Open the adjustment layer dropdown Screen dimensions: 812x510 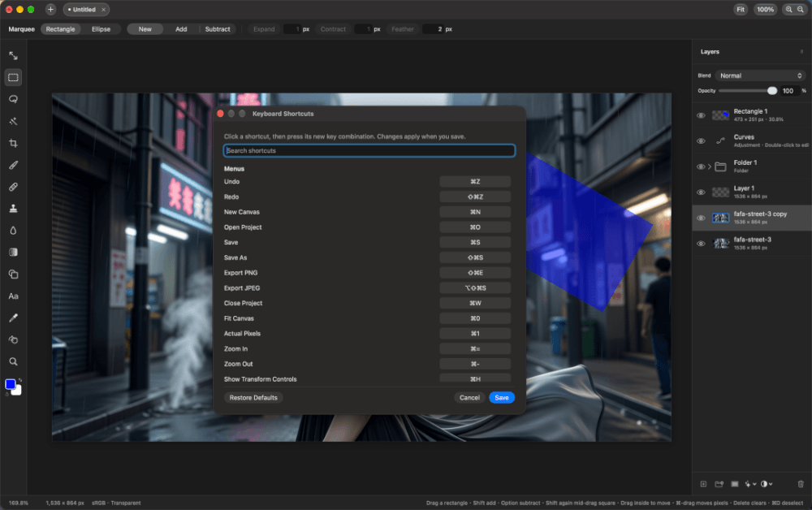pos(767,484)
